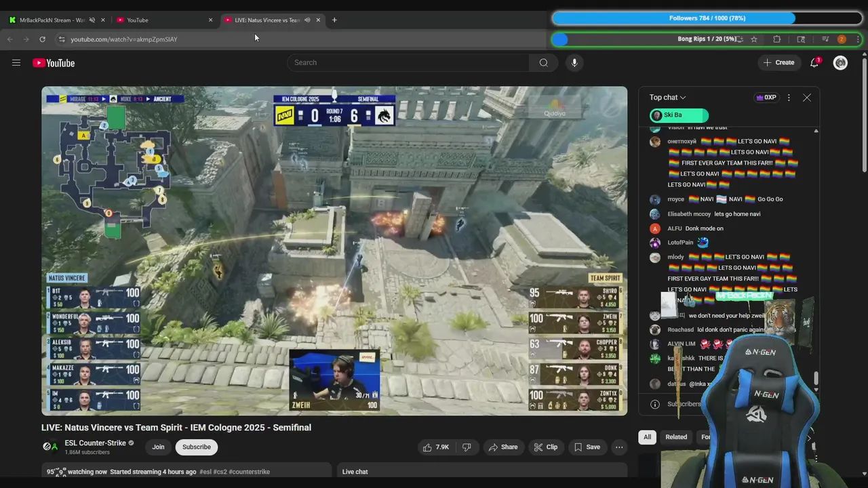Like the video with thumbs up
The image size is (868, 488).
pos(436,447)
